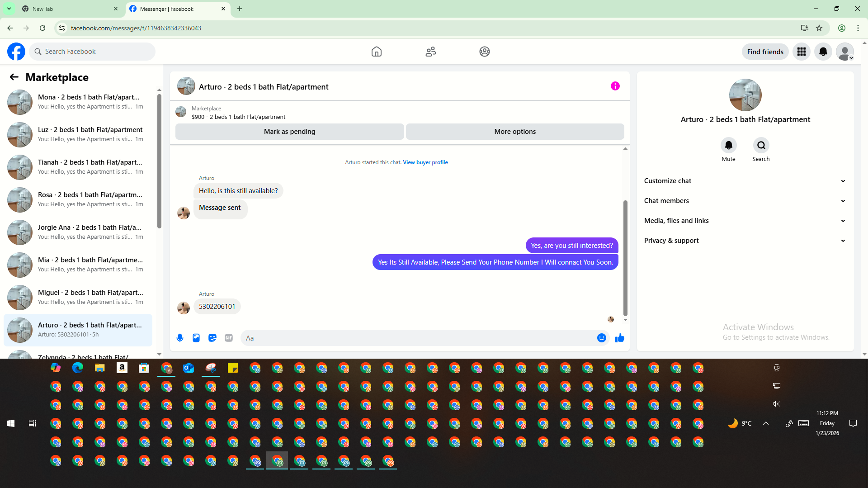Expand Chat members section
The height and width of the screenshot is (488, 868).
tap(745, 201)
